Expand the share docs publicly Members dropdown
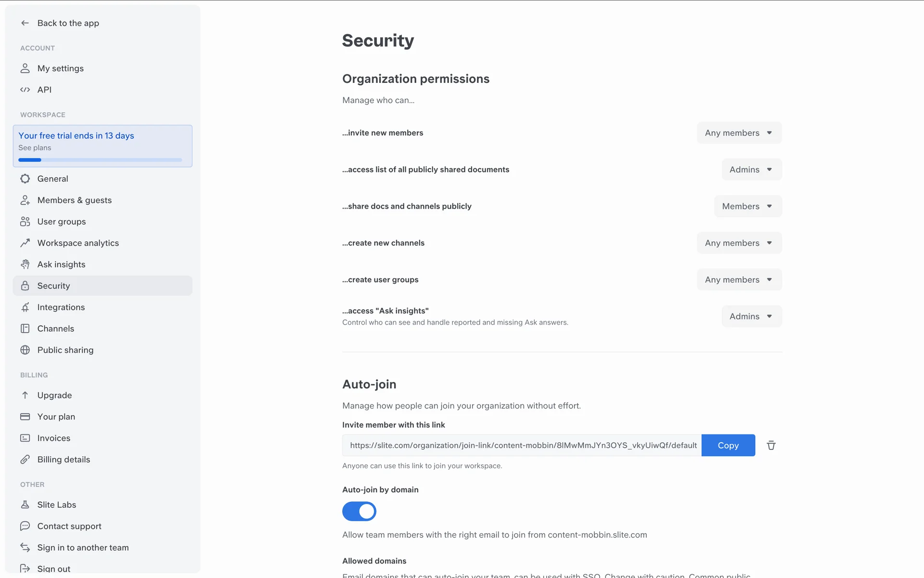 click(x=747, y=206)
